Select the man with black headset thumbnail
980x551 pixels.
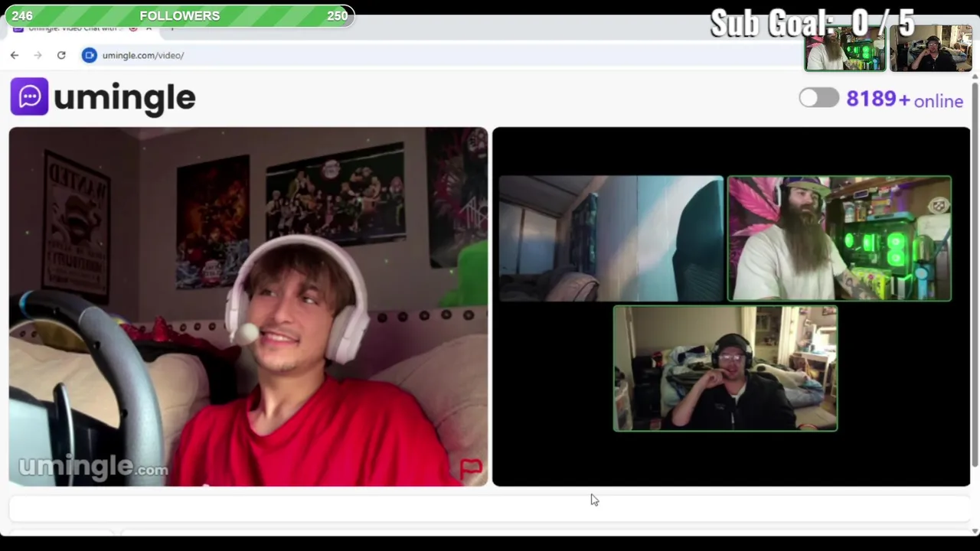tap(725, 369)
